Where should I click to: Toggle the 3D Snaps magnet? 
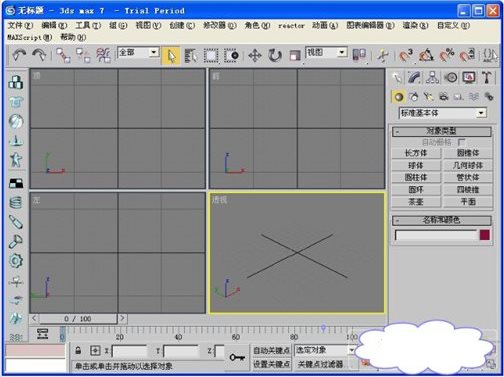(406, 55)
